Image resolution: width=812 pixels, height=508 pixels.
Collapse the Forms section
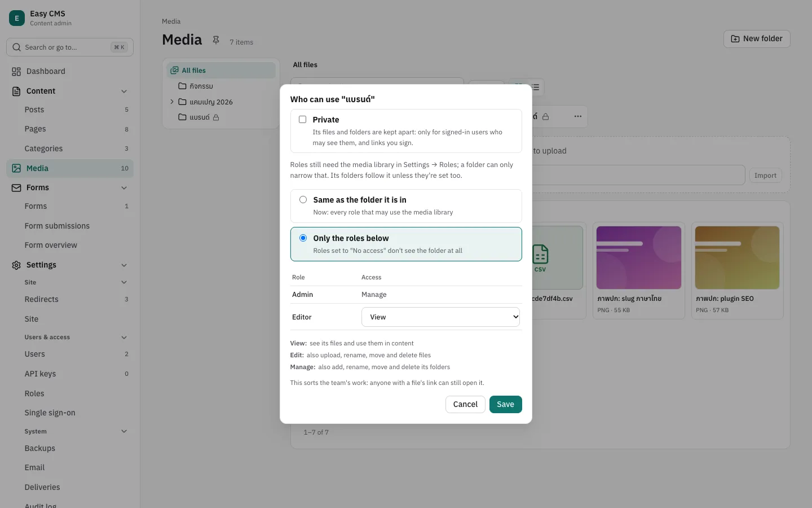pyautogui.click(x=124, y=188)
